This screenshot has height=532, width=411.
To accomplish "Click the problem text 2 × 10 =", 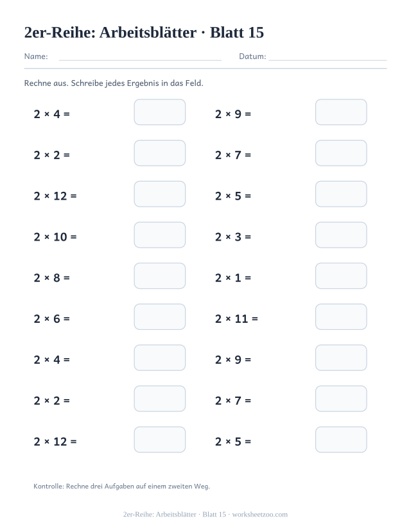I will click(55, 237).
